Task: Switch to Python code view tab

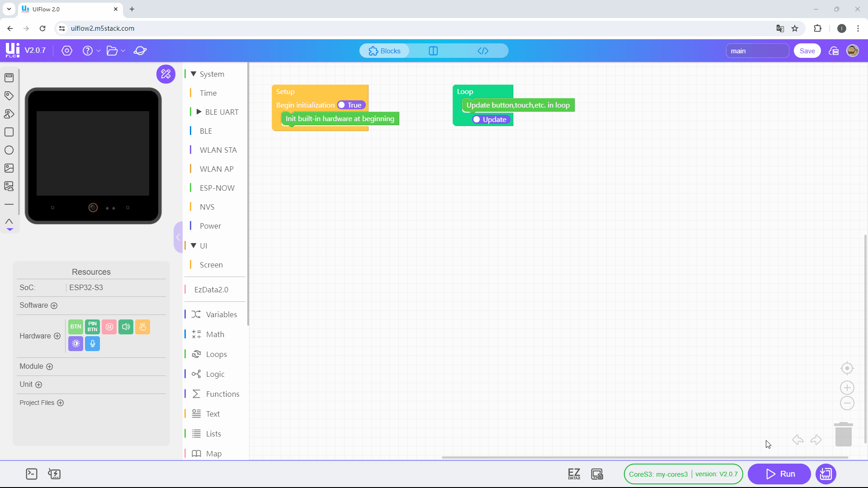Action: (x=483, y=51)
